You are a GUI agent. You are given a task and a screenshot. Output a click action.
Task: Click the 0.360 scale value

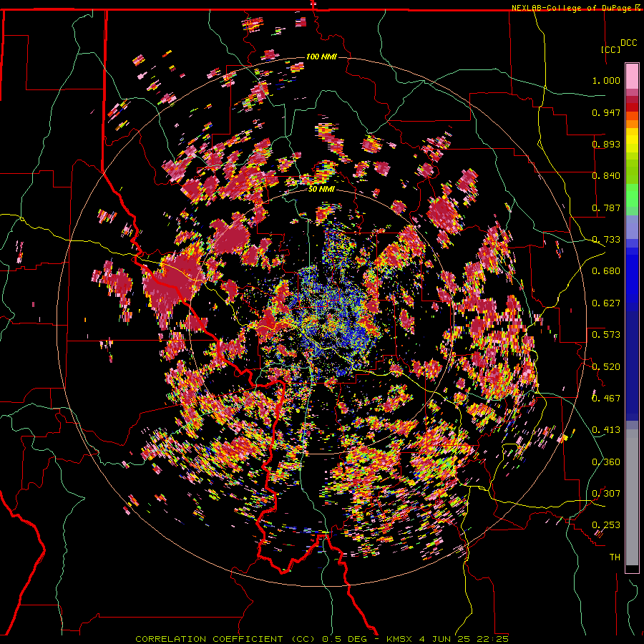[x=606, y=462]
